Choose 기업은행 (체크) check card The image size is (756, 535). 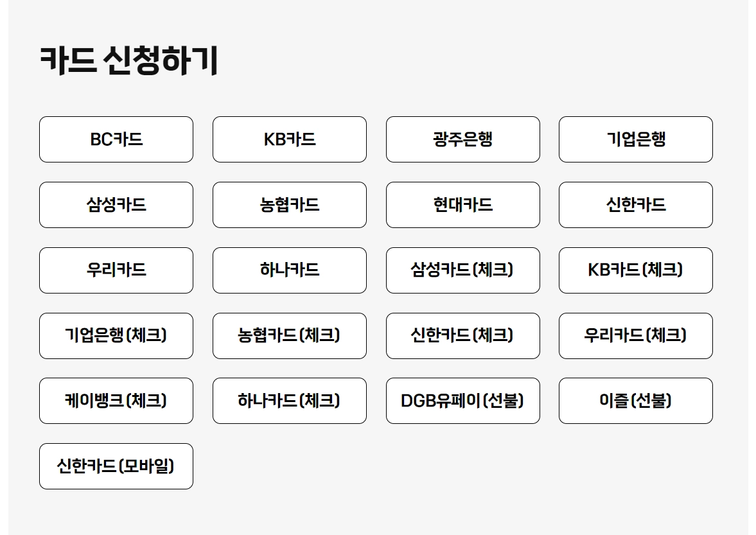116,336
